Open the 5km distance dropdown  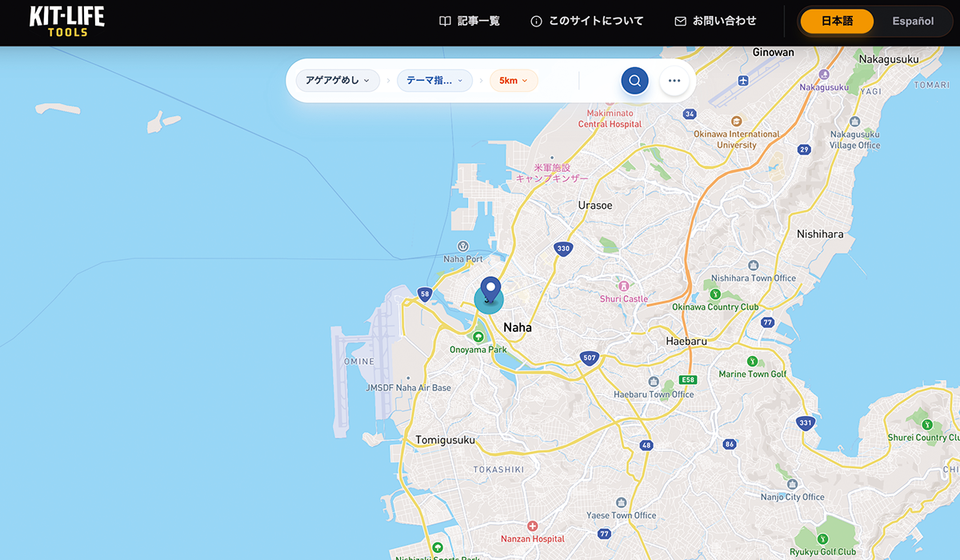click(x=514, y=80)
